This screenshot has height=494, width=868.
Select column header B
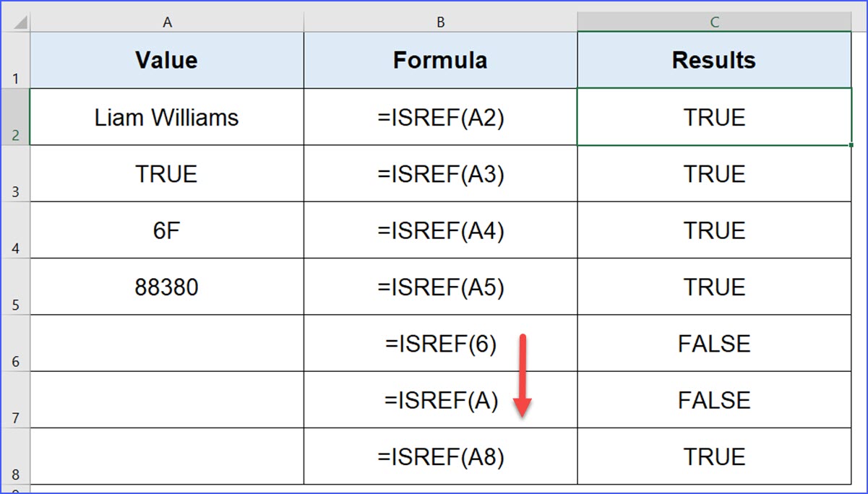[x=440, y=21]
